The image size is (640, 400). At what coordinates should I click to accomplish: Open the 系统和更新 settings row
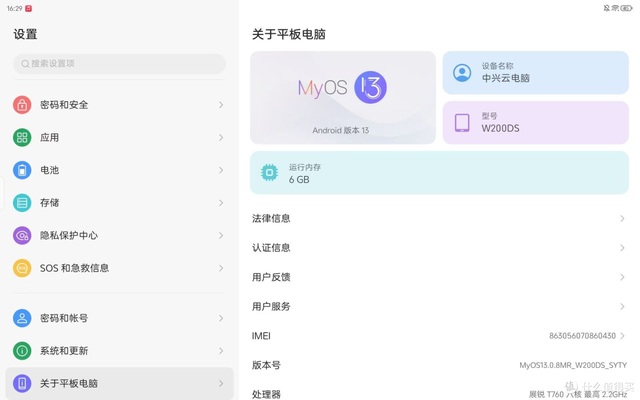point(119,351)
